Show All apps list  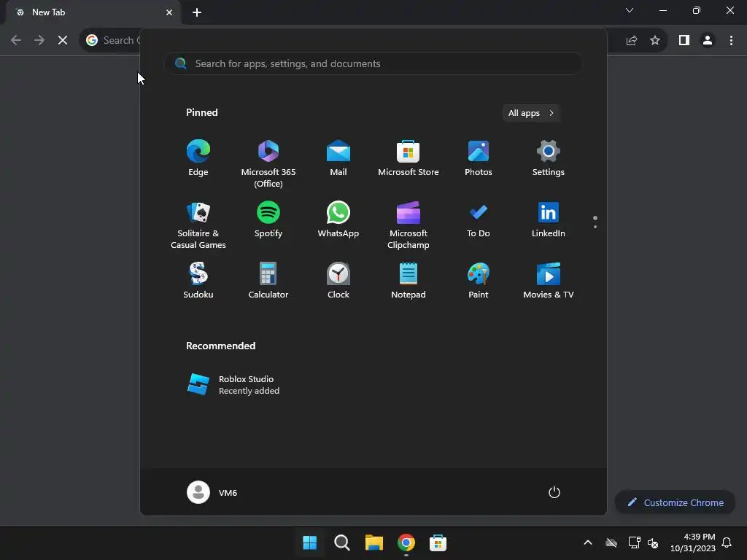[531, 113]
